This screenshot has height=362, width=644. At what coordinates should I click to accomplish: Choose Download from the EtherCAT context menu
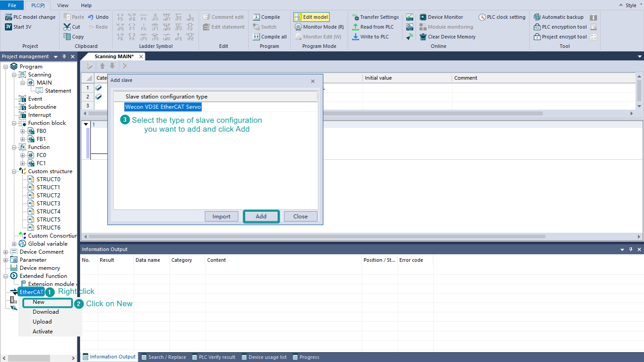(46, 312)
